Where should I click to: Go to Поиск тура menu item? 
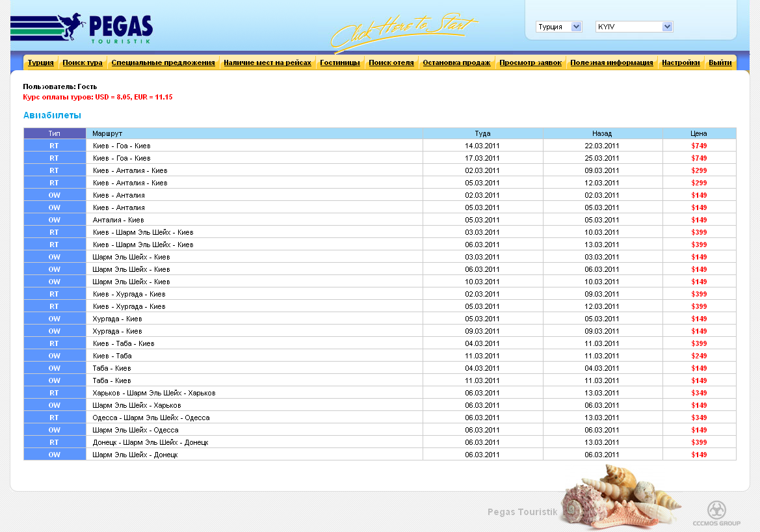[x=83, y=62]
